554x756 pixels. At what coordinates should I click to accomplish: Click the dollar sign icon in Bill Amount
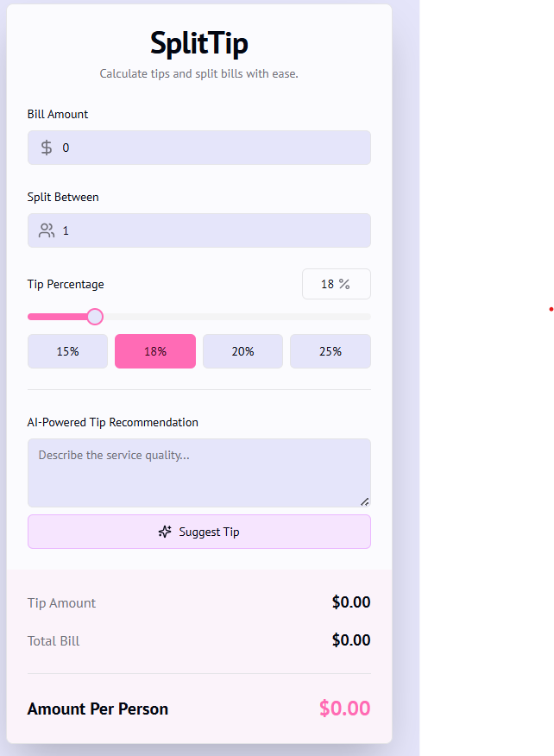tap(47, 148)
